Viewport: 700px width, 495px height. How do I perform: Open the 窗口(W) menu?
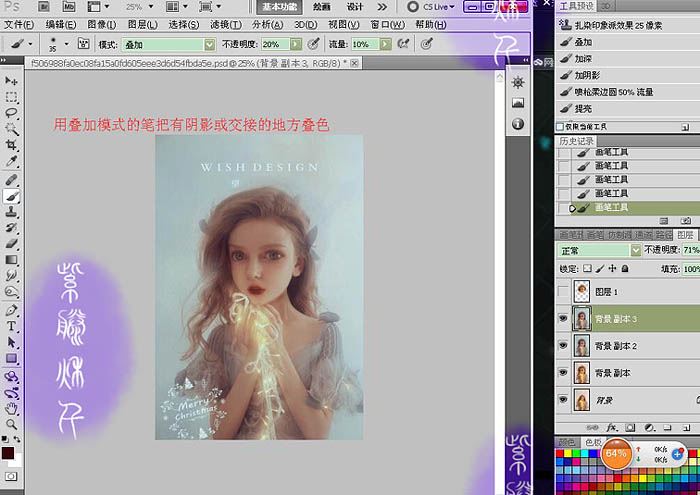(x=387, y=25)
